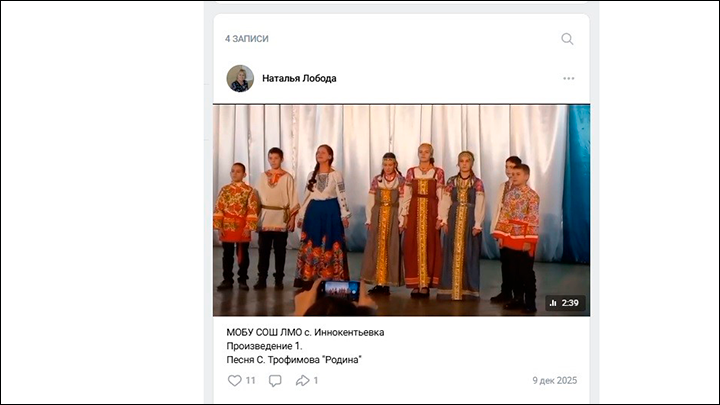Open post date link '9 дек 2025'
Screen dimensions: 720x405
pyautogui.click(x=555, y=381)
